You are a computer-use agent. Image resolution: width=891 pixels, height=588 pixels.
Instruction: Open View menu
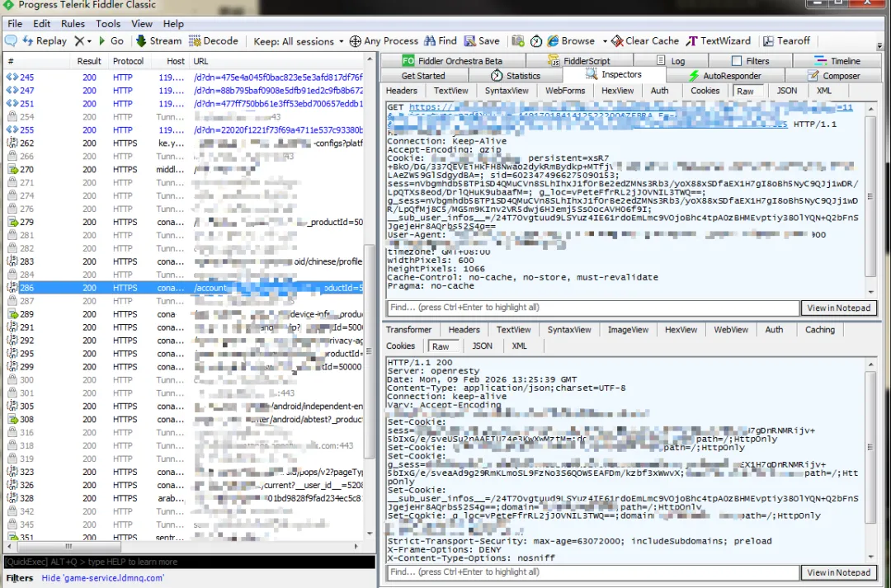[142, 24]
